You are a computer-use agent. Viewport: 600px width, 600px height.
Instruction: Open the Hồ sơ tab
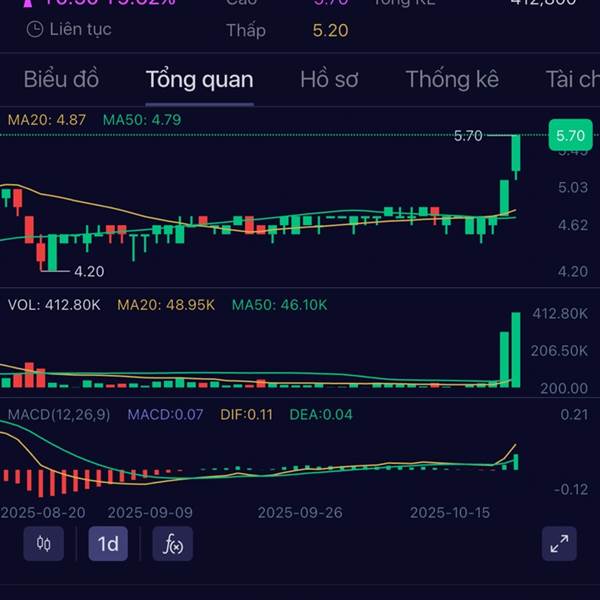point(329,79)
